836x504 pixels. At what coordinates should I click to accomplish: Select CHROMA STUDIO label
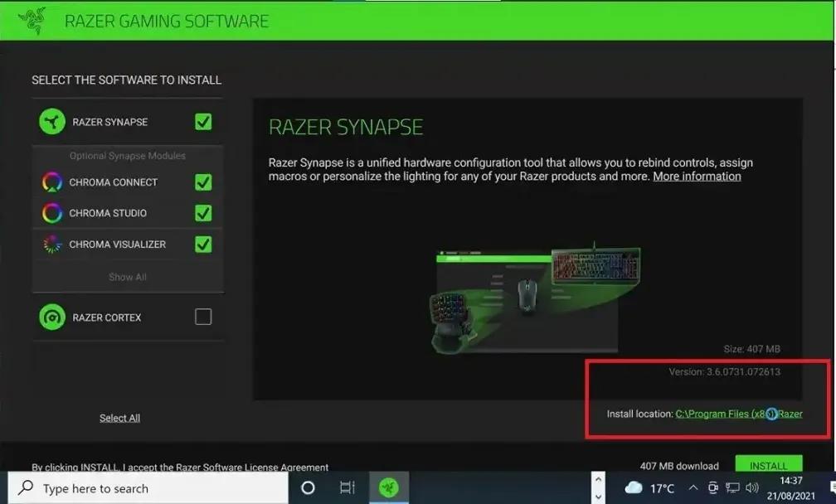pos(108,213)
